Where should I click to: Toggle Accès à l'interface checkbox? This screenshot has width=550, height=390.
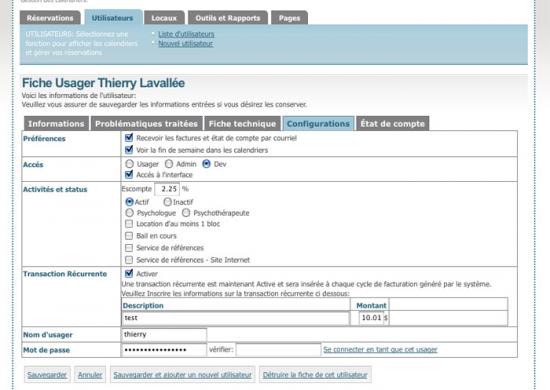click(x=129, y=174)
